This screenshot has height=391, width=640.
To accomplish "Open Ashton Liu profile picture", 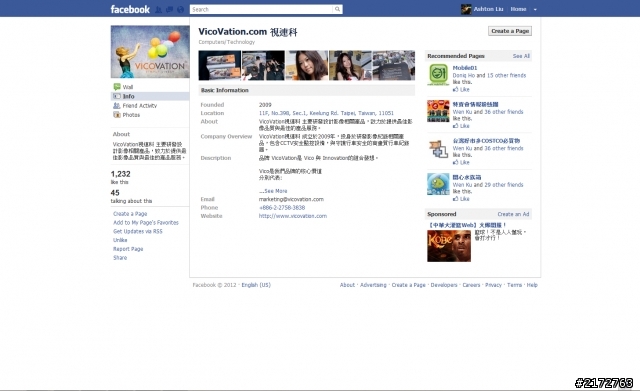I will (x=466, y=9).
